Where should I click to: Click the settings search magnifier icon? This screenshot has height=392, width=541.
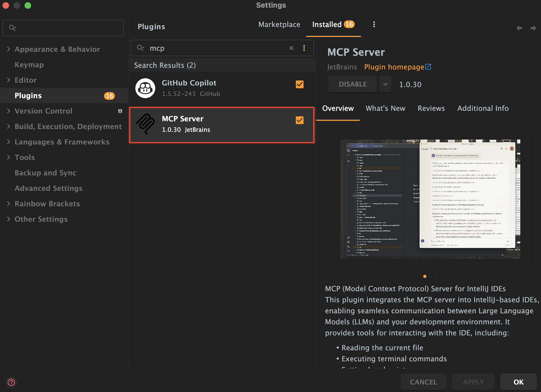[x=12, y=28]
